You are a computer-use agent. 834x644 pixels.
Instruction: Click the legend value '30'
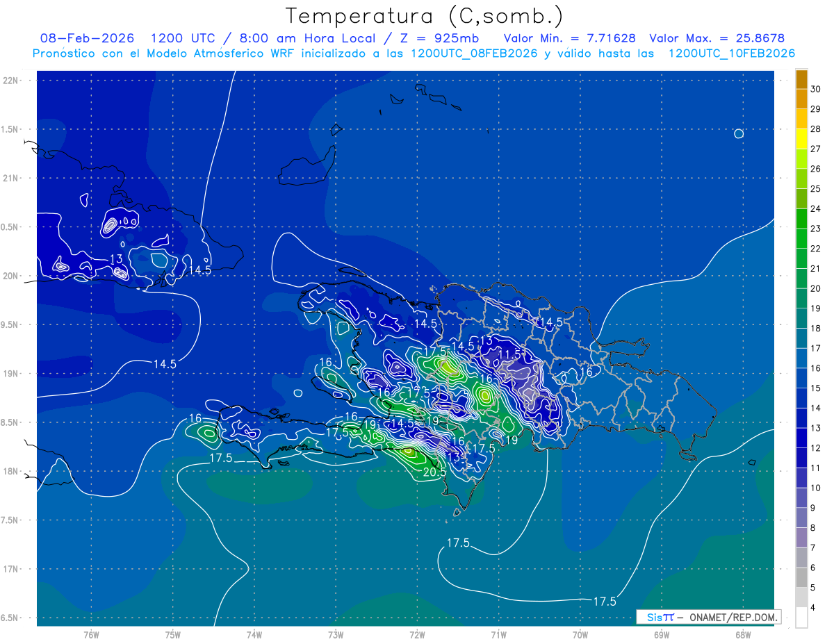(815, 89)
